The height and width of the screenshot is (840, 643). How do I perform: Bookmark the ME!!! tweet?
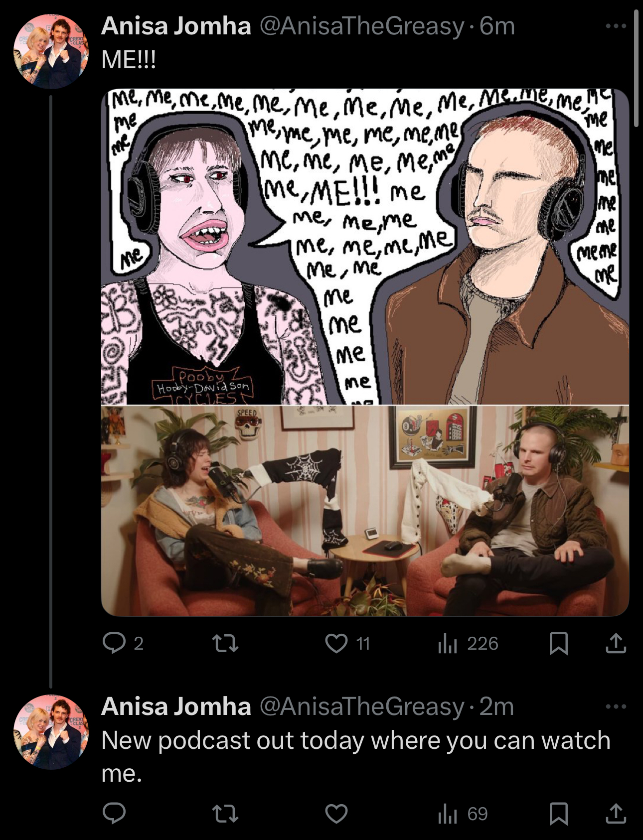click(x=558, y=643)
